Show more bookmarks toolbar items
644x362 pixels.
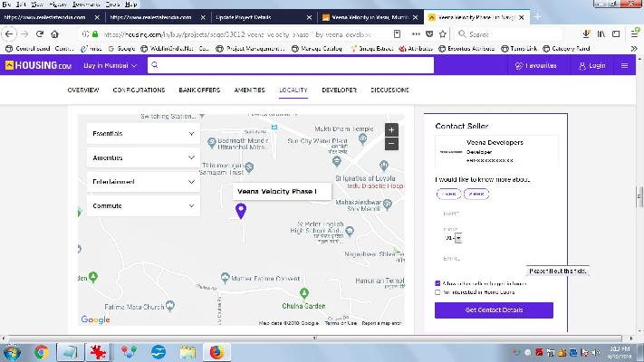click(x=634, y=49)
